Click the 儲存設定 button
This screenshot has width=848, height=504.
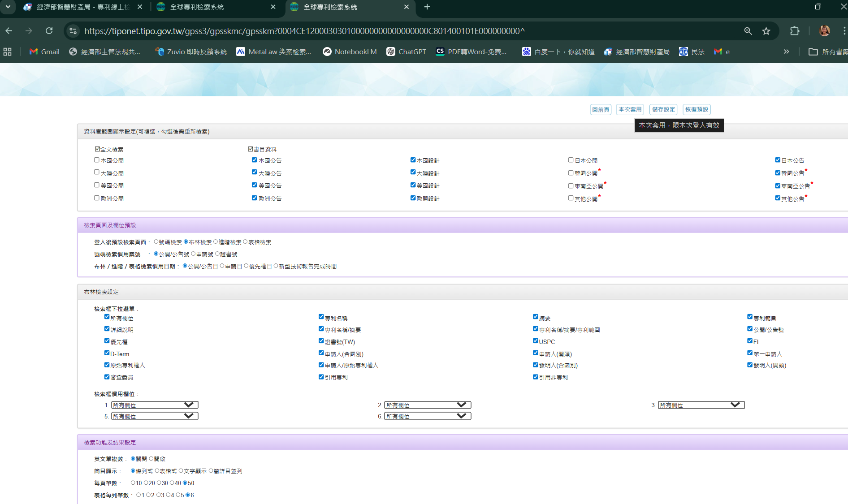pyautogui.click(x=663, y=109)
